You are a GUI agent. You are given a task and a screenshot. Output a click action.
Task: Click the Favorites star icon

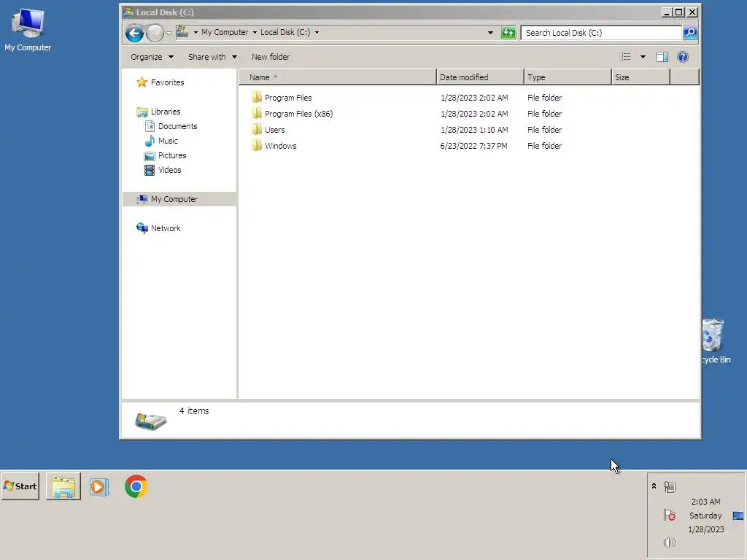pyautogui.click(x=142, y=82)
